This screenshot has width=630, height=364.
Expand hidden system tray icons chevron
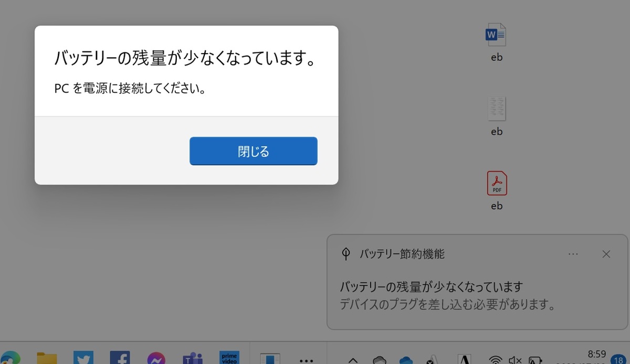coord(353,361)
